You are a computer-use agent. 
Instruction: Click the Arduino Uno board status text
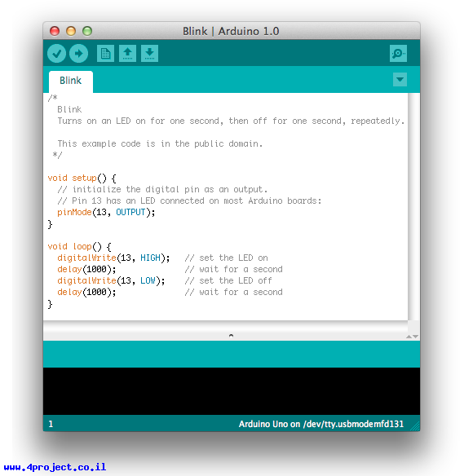point(321,424)
